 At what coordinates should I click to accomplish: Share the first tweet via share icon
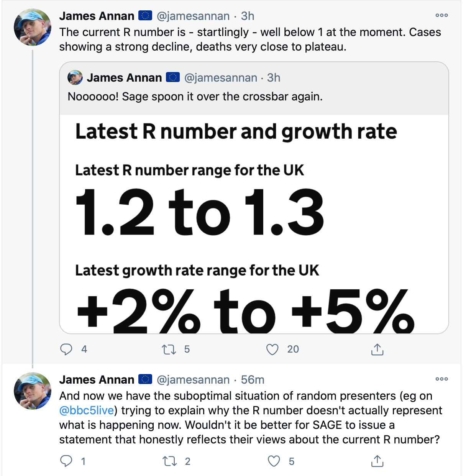click(377, 349)
